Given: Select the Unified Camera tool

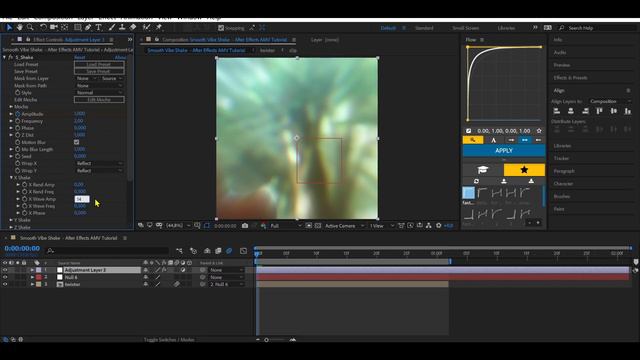Looking at the screenshot, I should click(53, 27).
